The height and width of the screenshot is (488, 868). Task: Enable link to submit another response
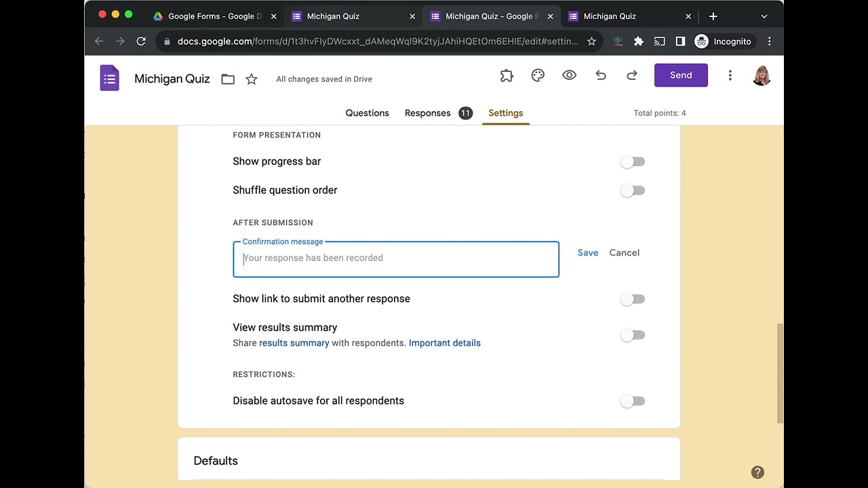click(632, 299)
